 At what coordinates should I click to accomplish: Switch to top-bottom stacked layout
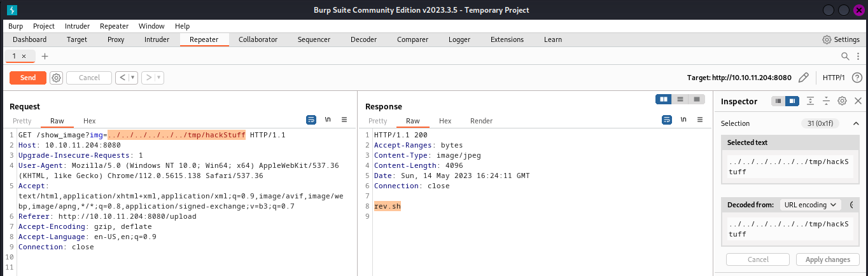click(x=680, y=99)
